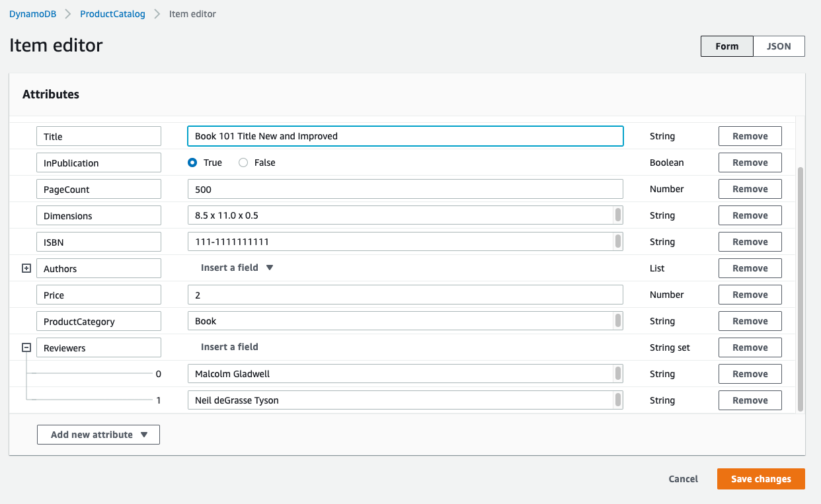The image size is (821, 504).
Task: Click the Item editor page heading
Action: pyautogui.click(x=56, y=45)
